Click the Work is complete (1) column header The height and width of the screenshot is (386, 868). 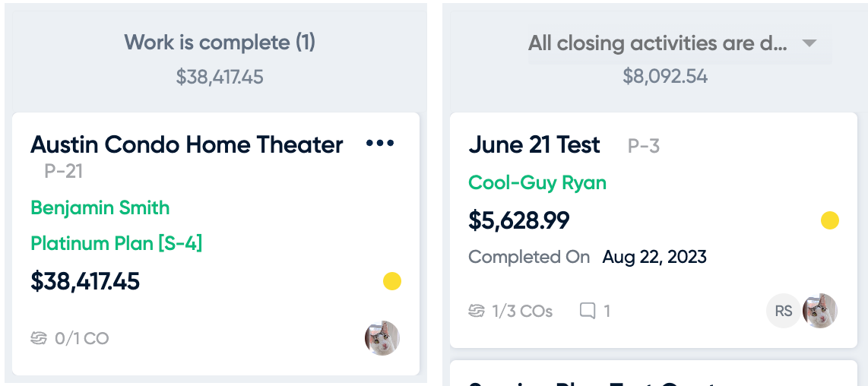[x=220, y=43]
